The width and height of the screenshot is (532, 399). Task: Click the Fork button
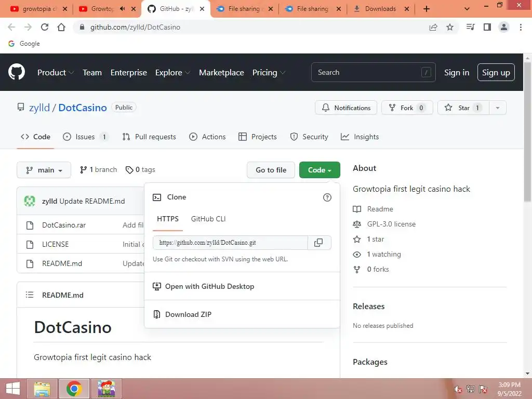click(407, 108)
